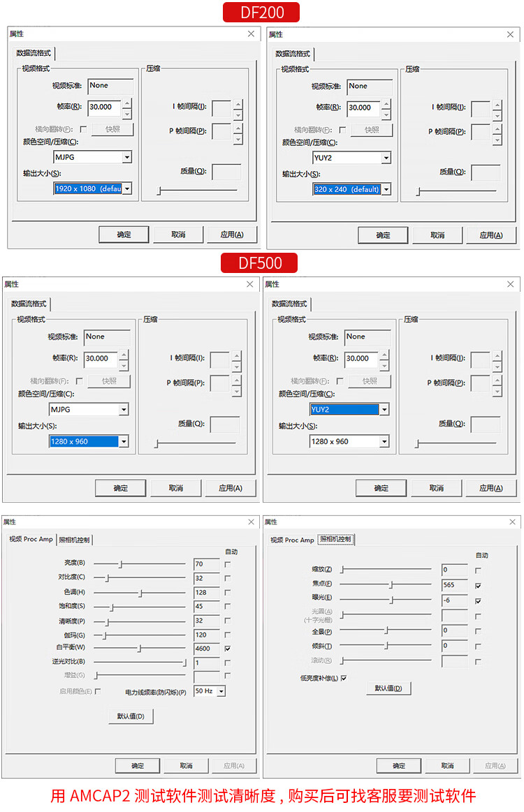Uncheck the auto checkbox for 焦点 focus
The height and width of the screenshot is (812, 524).
click(x=478, y=585)
